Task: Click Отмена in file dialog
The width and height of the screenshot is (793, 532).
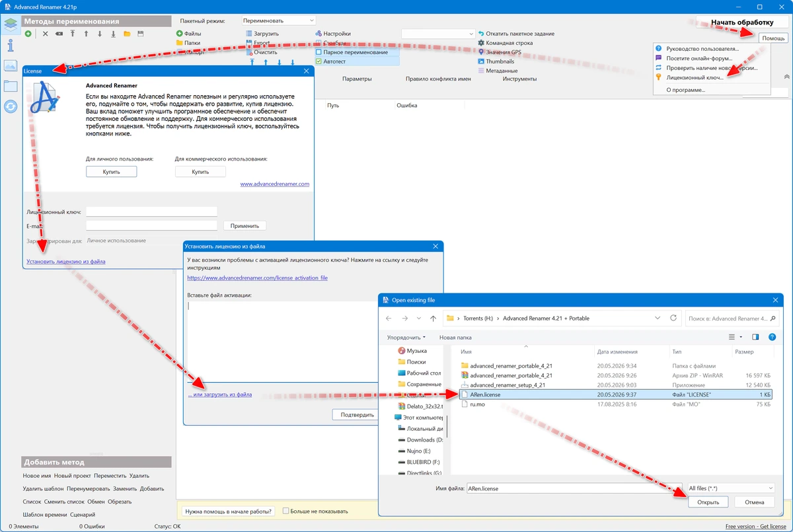Action: tap(754, 502)
